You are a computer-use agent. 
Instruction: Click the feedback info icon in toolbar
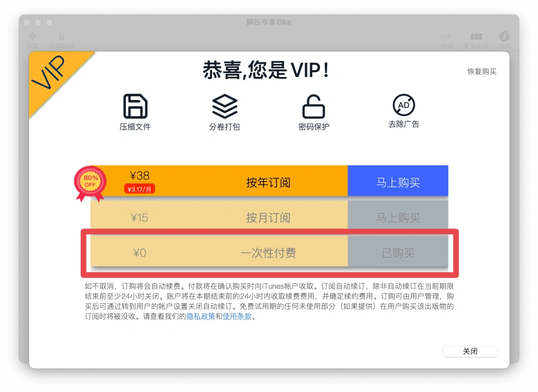504,37
